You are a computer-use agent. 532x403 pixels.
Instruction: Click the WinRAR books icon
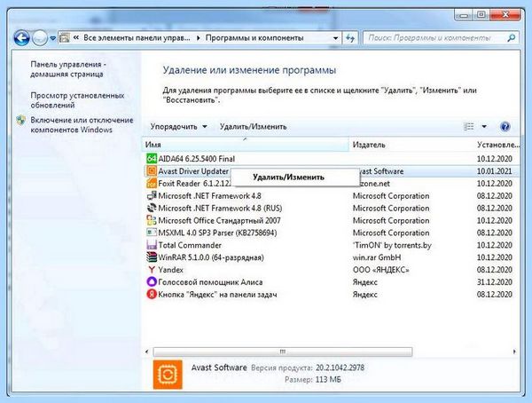coord(152,257)
